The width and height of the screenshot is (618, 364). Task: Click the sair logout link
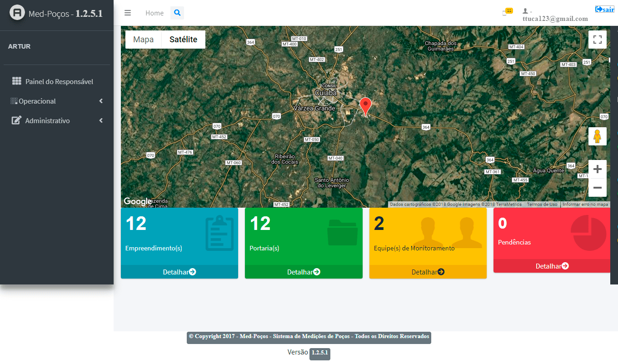pyautogui.click(x=604, y=9)
